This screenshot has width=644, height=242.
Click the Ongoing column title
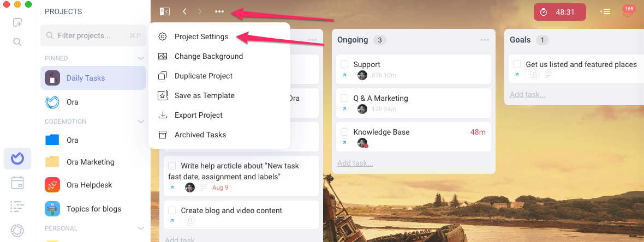tap(353, 40)
